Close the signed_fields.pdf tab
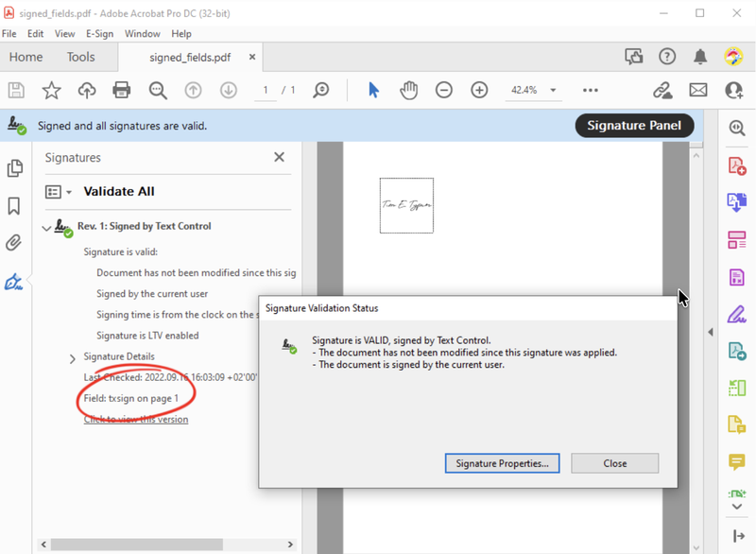 251,57
